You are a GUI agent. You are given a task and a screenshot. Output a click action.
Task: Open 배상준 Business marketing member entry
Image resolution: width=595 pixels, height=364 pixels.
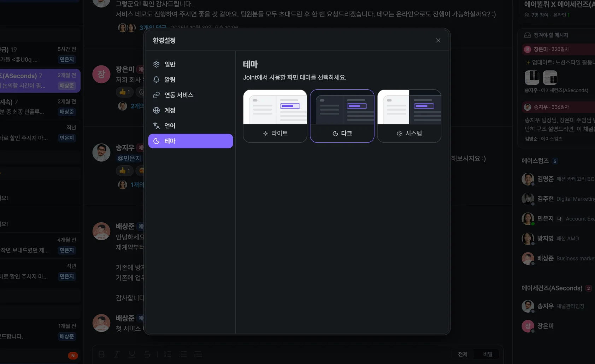558,258
